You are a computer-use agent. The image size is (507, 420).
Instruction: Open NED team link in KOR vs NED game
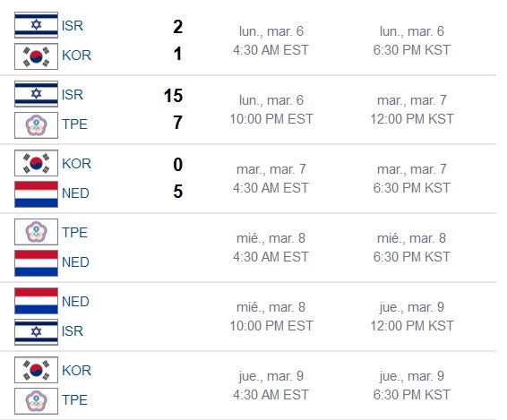(x=75, y=193)
